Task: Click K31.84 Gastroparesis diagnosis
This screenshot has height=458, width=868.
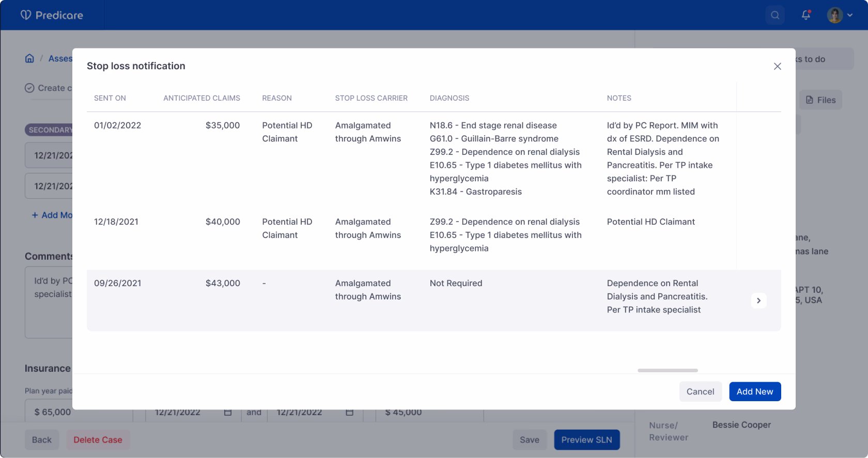Action: pos(476,192)
